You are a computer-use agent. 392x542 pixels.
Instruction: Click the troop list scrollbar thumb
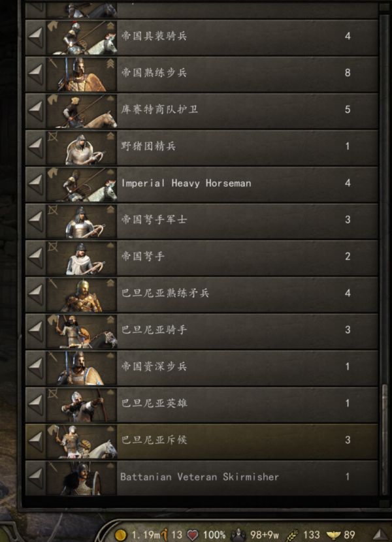click(384, 439)
